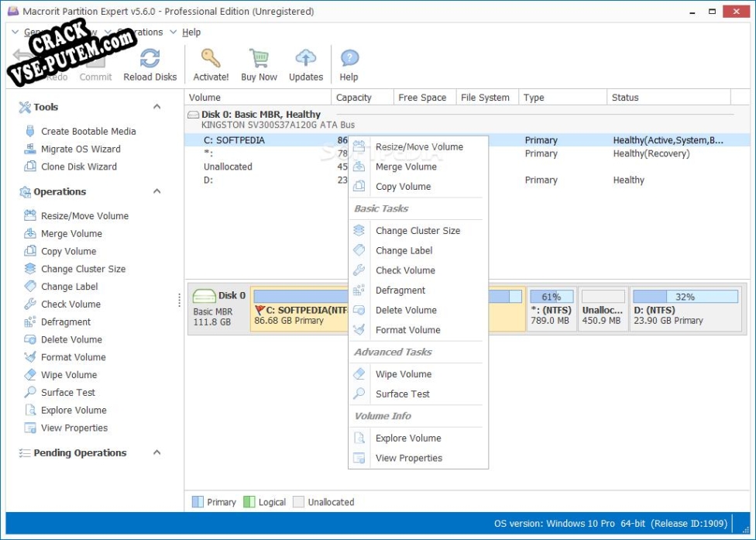Select the C: SOFTPEDIA volume row
This screenshot has height=540, width=756.
pos(467,140)
